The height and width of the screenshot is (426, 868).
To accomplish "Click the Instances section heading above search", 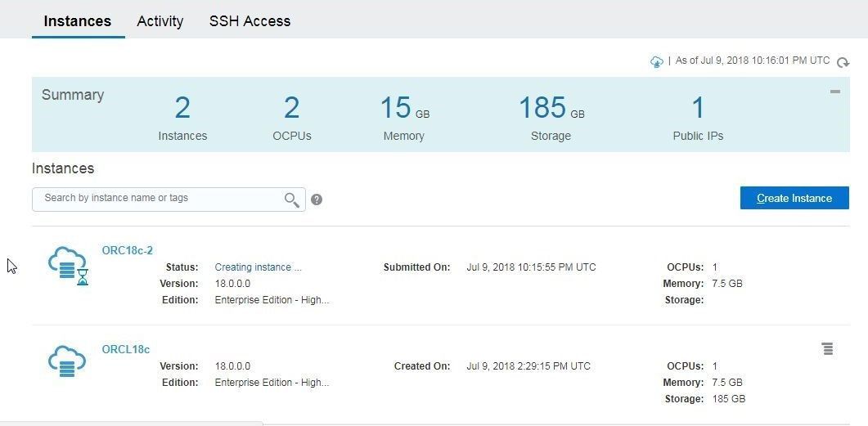I will 63,168.
